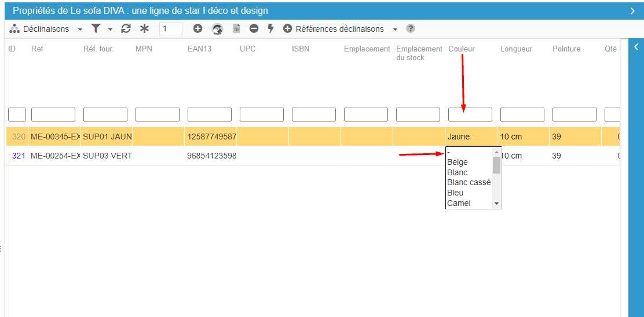The width and height of the screenshot is (644, 317).
Task: Open the Déclinaisons dropdown arrow
Action: (x=80, y=30)
